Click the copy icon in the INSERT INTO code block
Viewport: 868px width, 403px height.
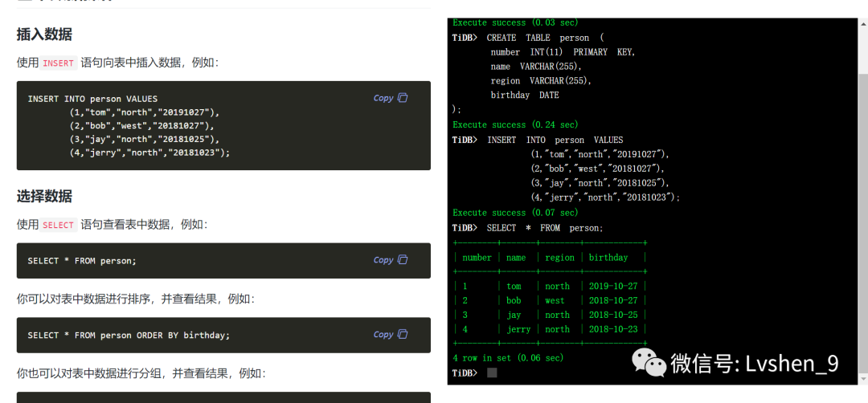pyautogui.click(x=403, y=98)
